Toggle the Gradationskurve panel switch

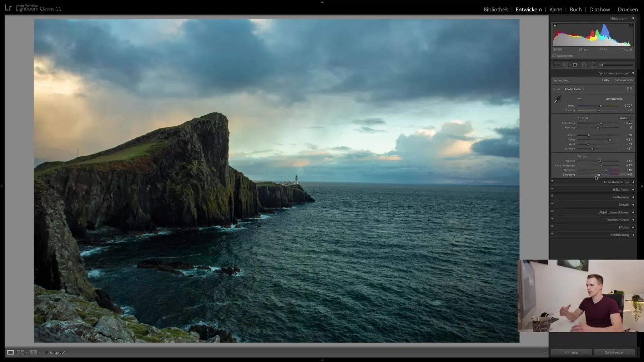coord(552,181)
